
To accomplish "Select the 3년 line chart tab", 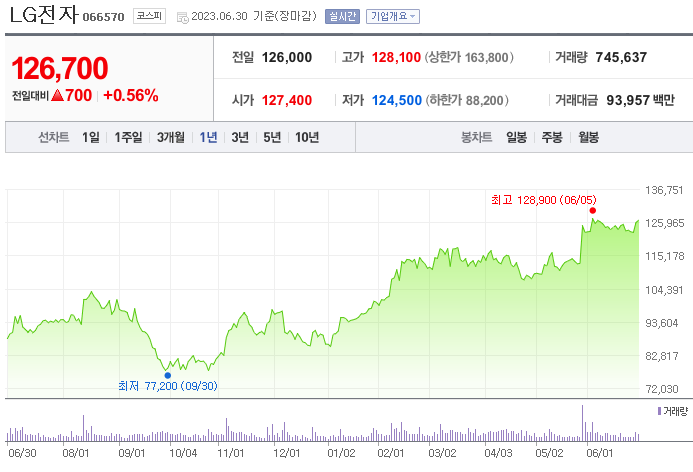I will pyautogui.click(x=240, y=137).
